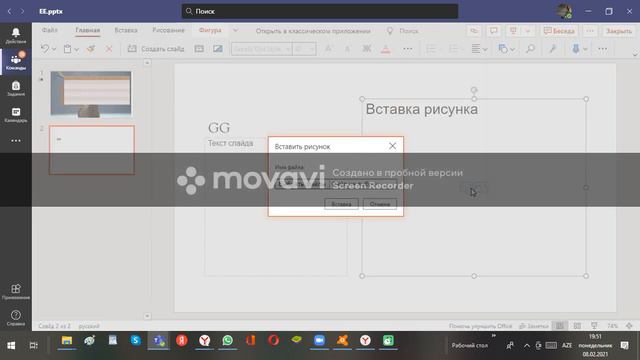Select the Format Painter brush
This screenshot has height=360, width=640.
[x=91, y=49]
